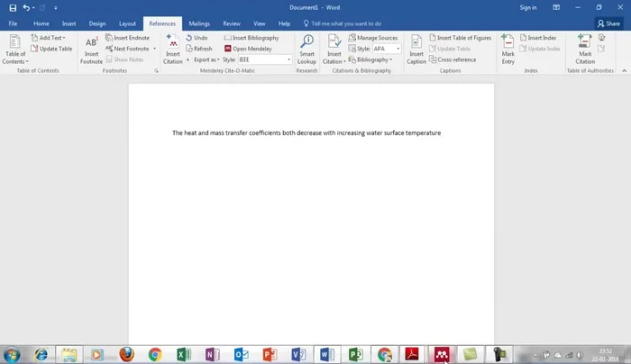The height and width of the screenshot is (364, 631).
Task: Click the volume speaker tray icon
Action: (x=580, y=355)
